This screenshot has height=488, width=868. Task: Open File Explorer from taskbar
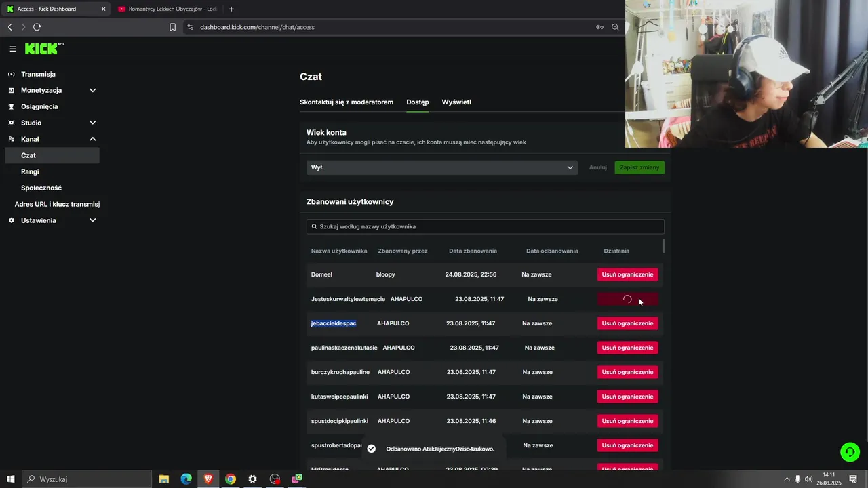click(164, 479)
